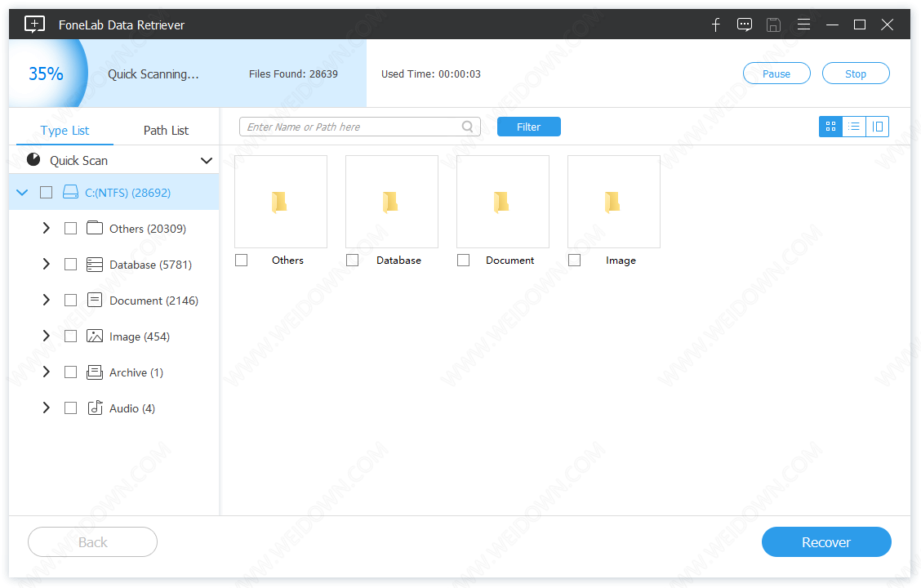Select Document (2146) in type list
The width and height of the screenshot is (921, 588).
coord(153,301)
